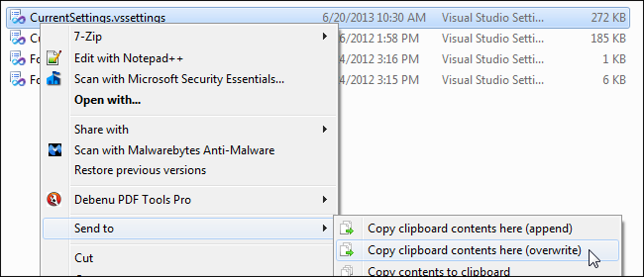Click the Microsoft Security Essentials icon
This screenshot has height=277, width=644.
pos(54,79)
